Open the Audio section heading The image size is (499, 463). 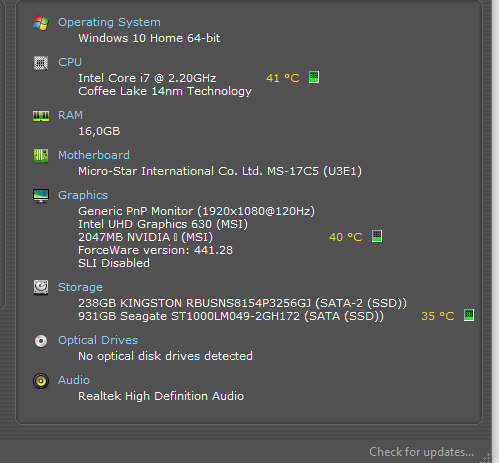point(74,380)
